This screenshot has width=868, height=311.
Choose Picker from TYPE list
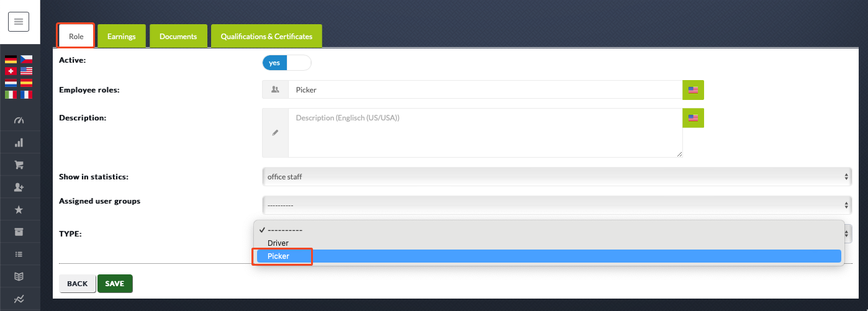point(549,256)
